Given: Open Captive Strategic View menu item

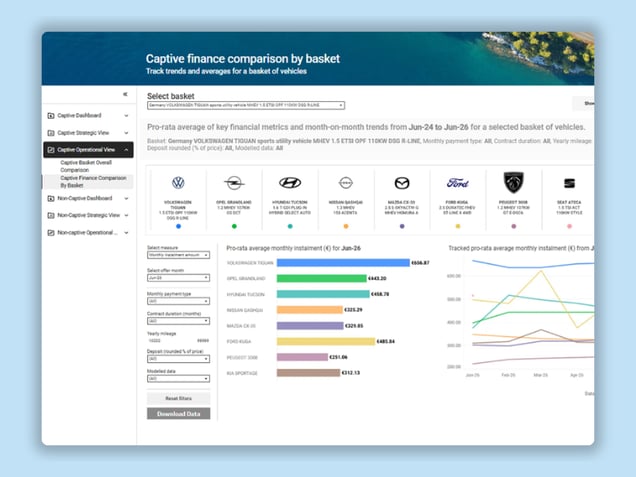Looking at the screenshot, I should point(88,133).
